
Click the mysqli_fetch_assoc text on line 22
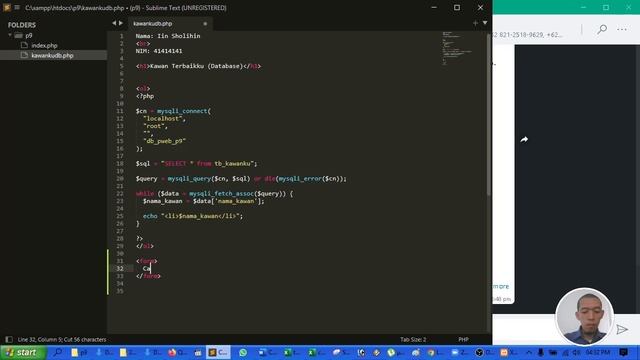(221, 193)
